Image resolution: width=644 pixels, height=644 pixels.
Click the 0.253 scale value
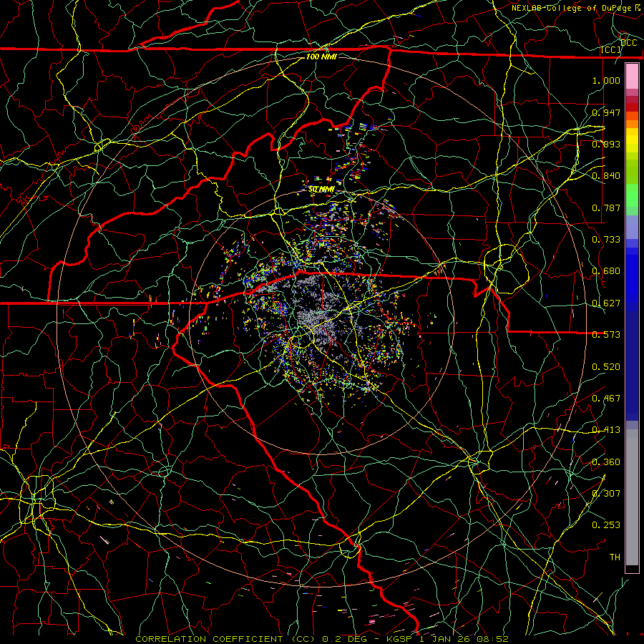point(606,525)
